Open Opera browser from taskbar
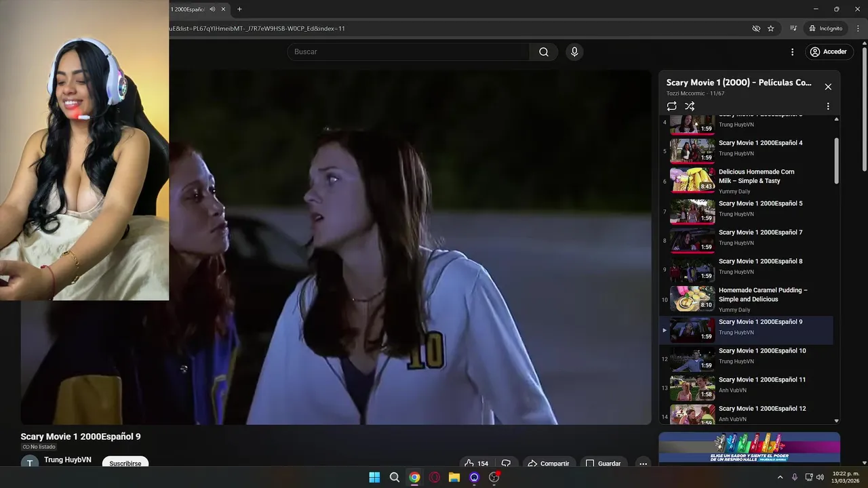 435,477
